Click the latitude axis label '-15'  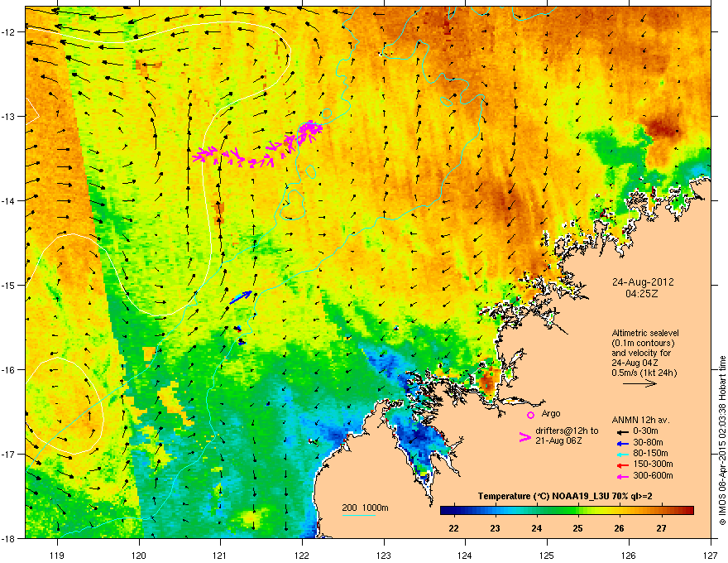(8, 285)
